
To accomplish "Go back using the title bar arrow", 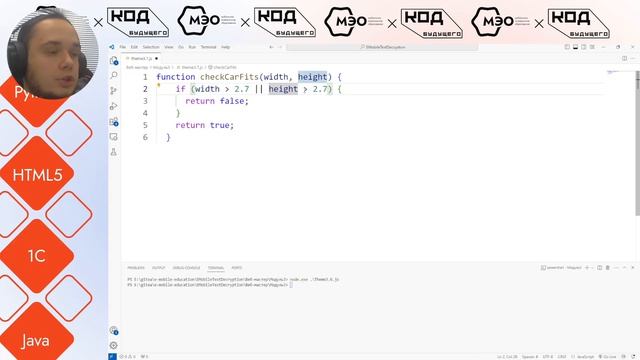I will click(271, 47).
